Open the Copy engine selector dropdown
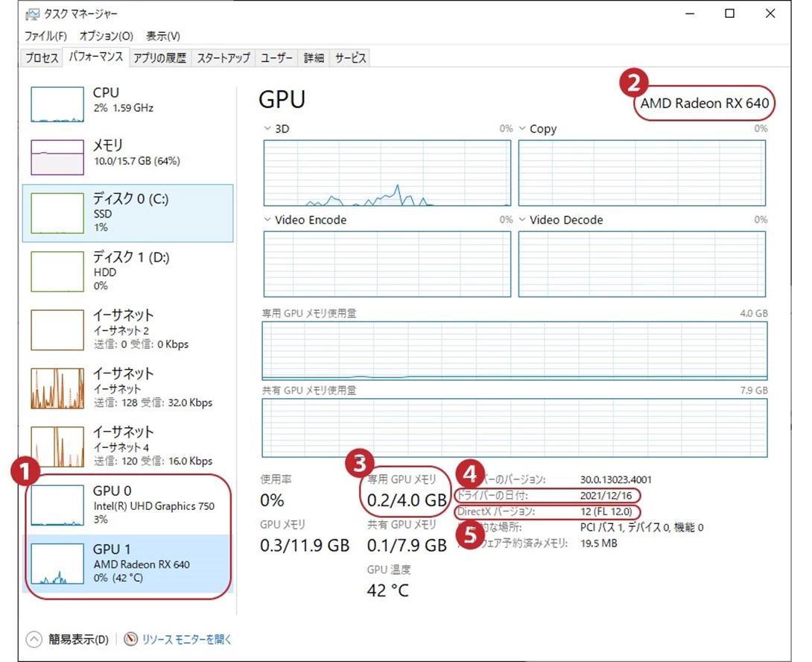This screenshot has height=662, width=812. (x=524, y=128)
